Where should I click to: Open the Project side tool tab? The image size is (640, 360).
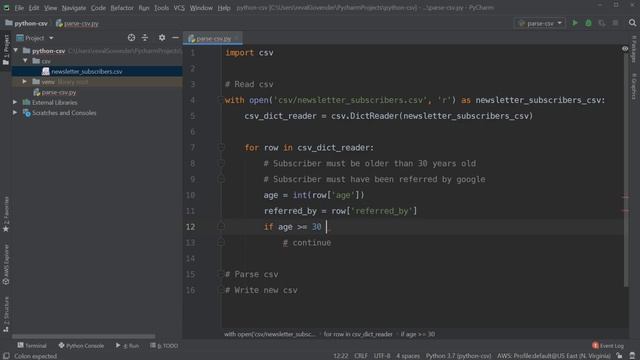tap(6, 50)
